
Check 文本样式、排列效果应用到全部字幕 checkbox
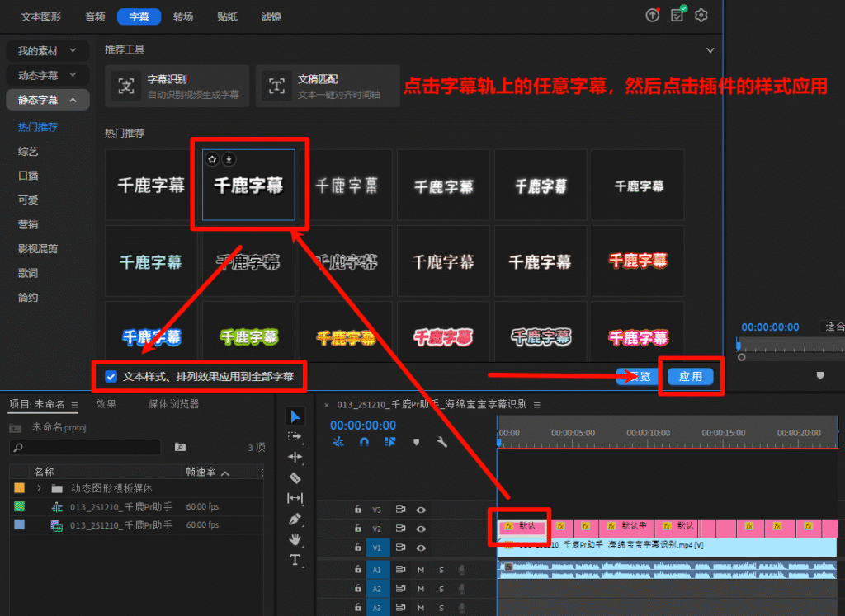click(x=110, y=377)
